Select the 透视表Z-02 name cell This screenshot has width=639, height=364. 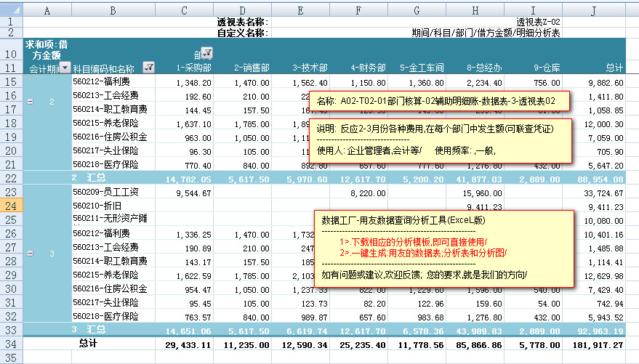[537, 23]
